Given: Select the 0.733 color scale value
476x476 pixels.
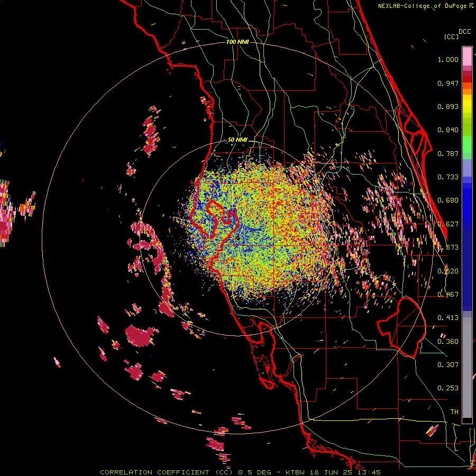Looking at the screenshot, I should 448,177.
